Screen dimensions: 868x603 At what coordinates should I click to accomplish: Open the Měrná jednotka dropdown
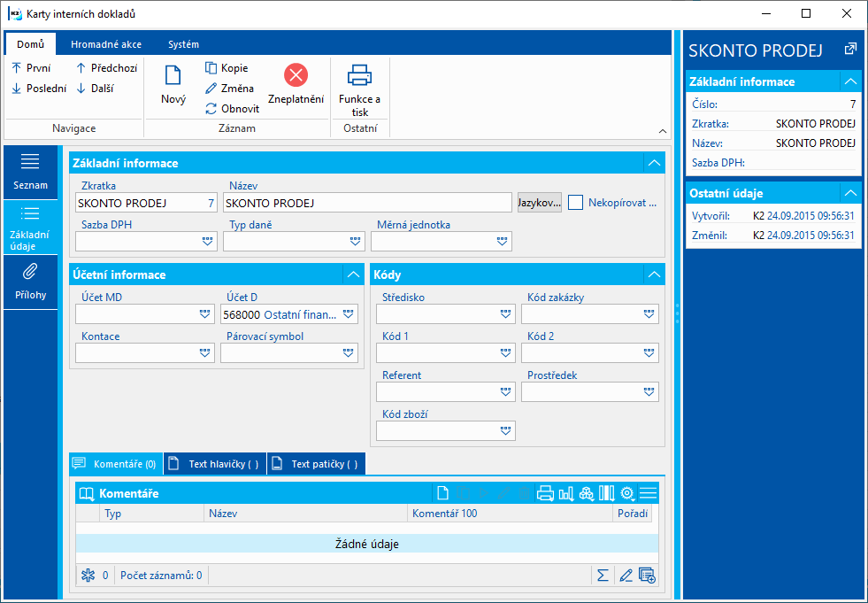pos(502,242)
